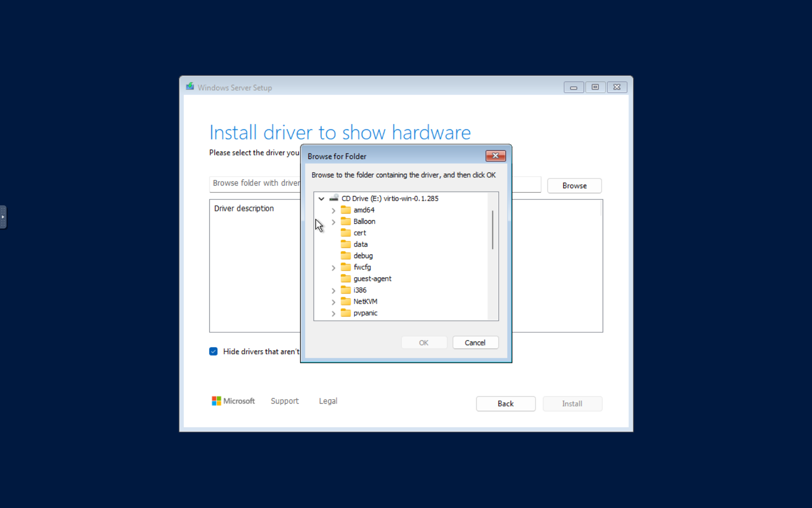Viewport: 812px width, 508px height.
Task: Expand the NetKVM folder
Action: coord(333,301)
